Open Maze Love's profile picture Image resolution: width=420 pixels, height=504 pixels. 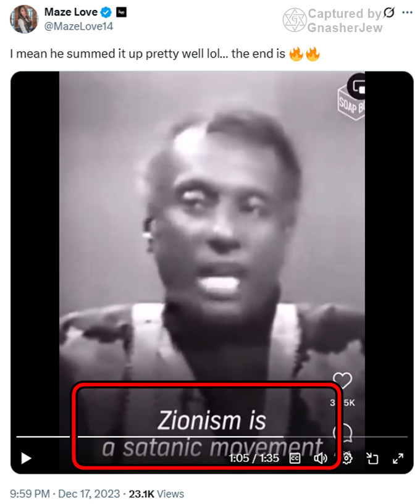point(24,19)
